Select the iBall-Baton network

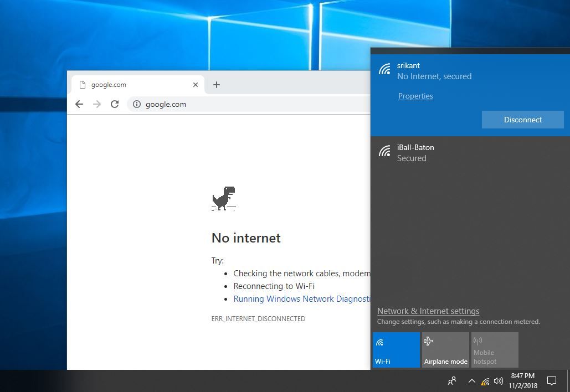coord(415,153)
